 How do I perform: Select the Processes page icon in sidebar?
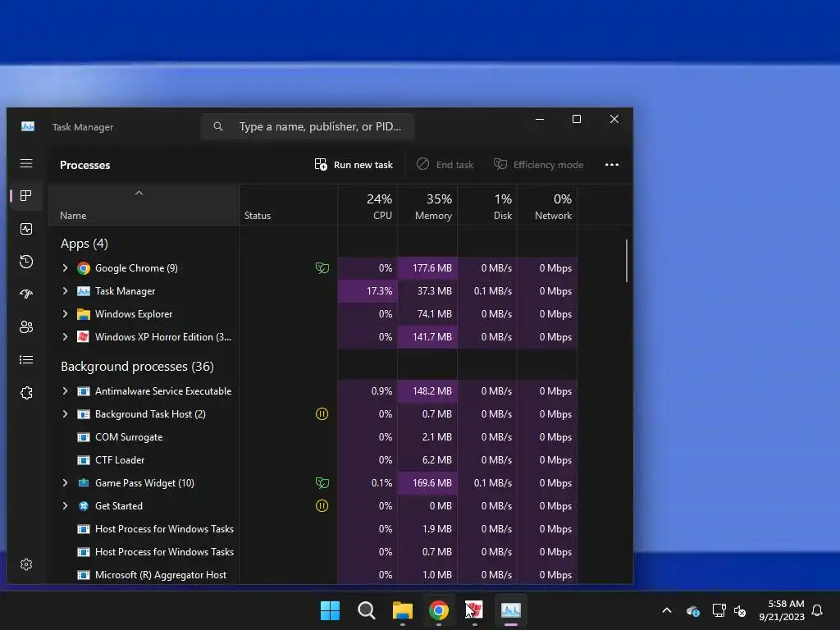(26, 196)
